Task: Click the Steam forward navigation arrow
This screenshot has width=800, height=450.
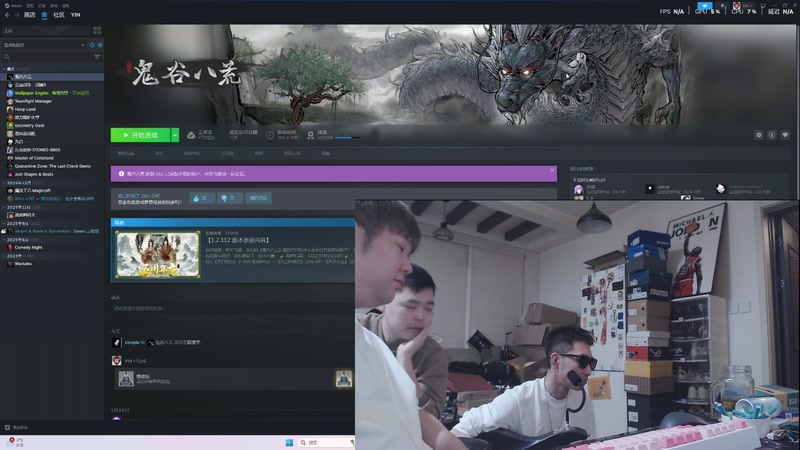Action: click(17, 15)
